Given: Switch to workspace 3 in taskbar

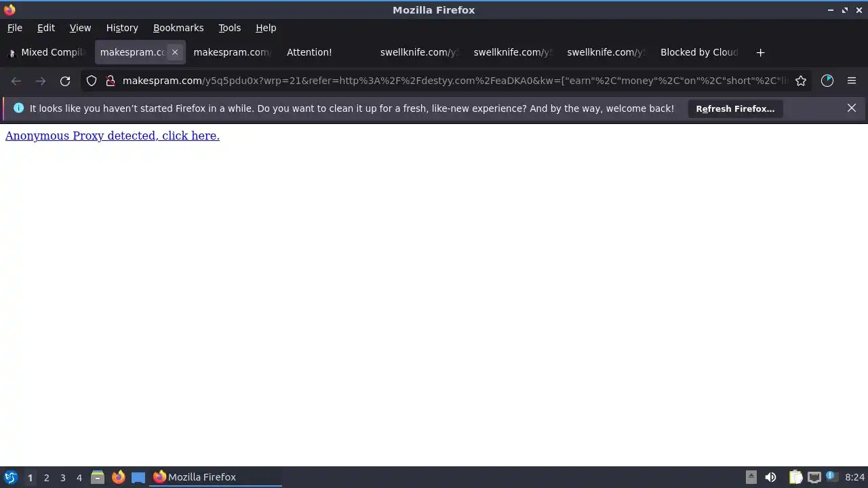Looking at the screenshot, I should (62, 478).
